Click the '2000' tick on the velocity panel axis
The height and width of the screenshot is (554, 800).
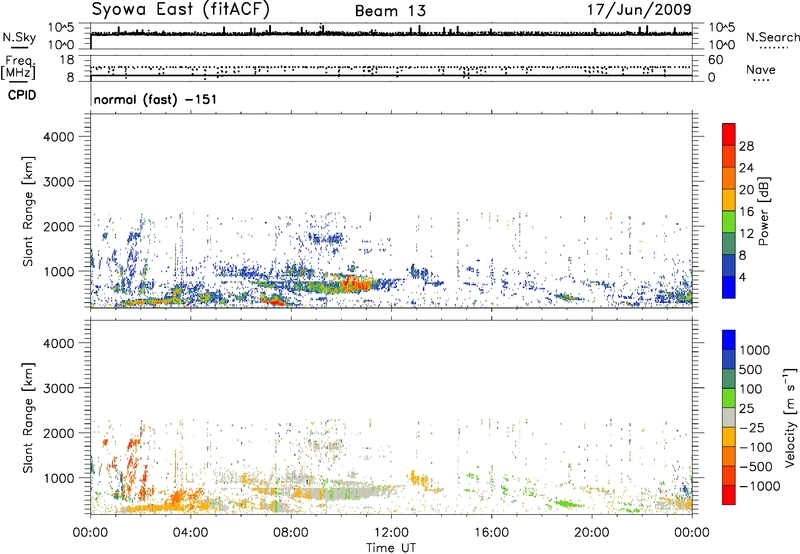tap(59, 433)
